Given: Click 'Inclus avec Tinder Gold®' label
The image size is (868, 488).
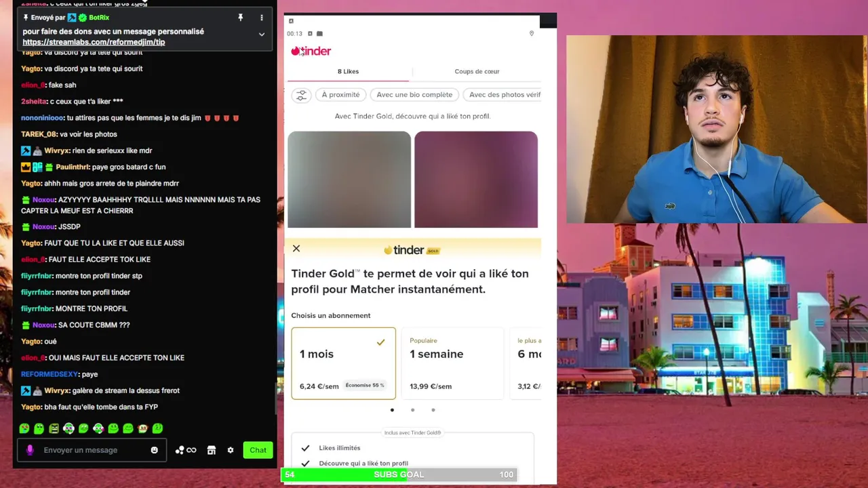Looking at the screenshot, I should coord(412,432).
